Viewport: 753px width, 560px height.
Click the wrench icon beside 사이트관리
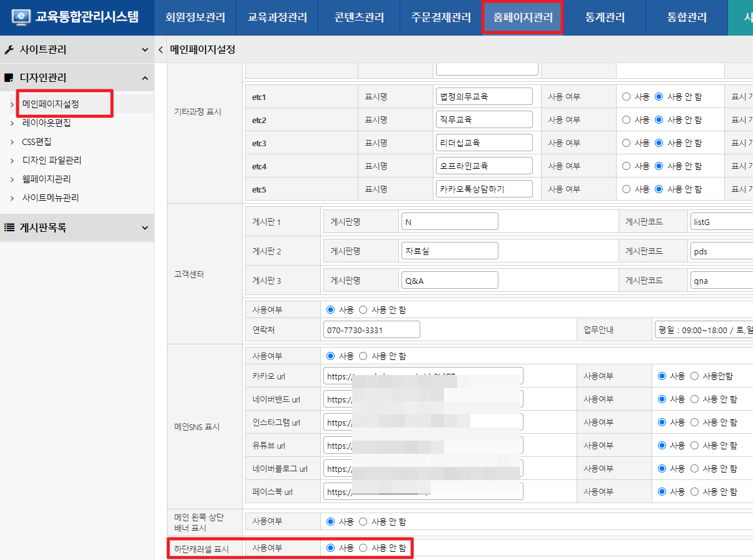(x=9, y=49)
